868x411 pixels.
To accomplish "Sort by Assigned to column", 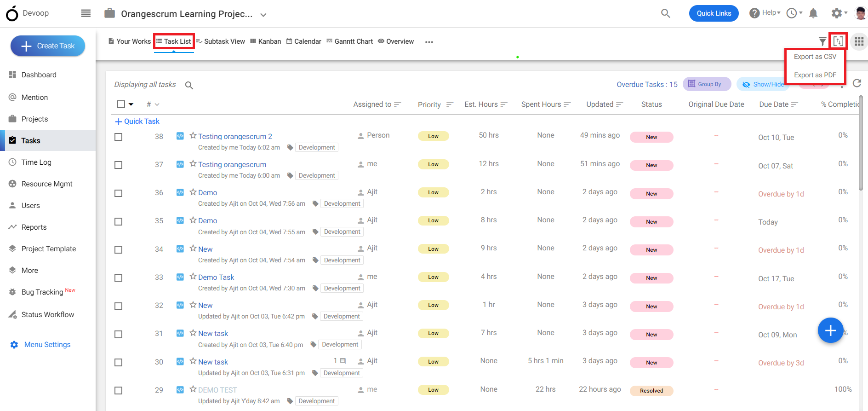I will coord(377,104).
